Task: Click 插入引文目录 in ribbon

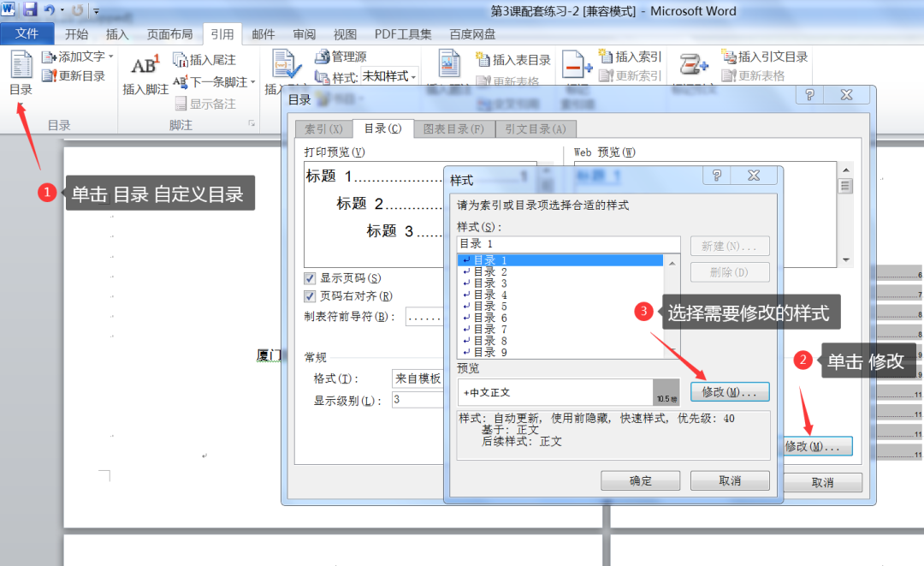Action: tap(765, 57)
